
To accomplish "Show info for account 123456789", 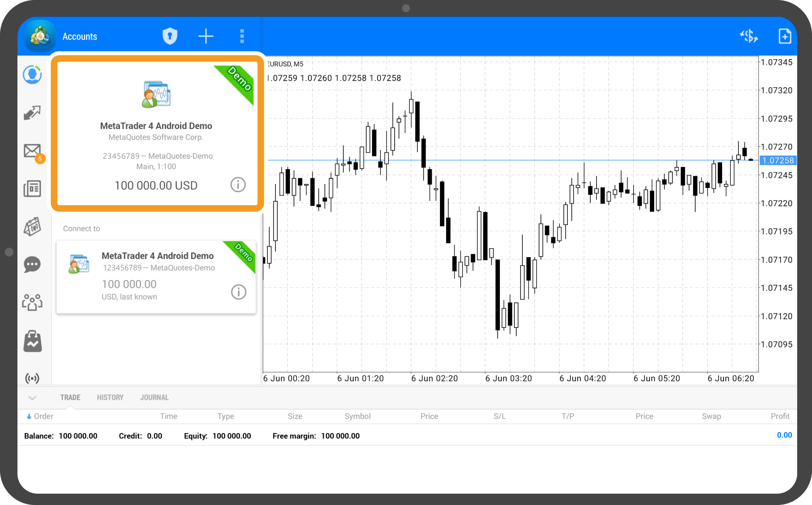I will (239, 292).
